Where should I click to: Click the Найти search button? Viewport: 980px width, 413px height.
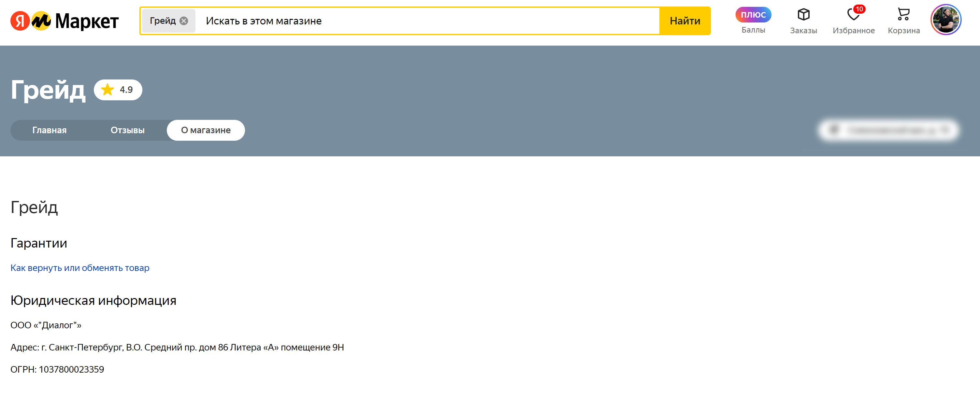click(685, 21)
